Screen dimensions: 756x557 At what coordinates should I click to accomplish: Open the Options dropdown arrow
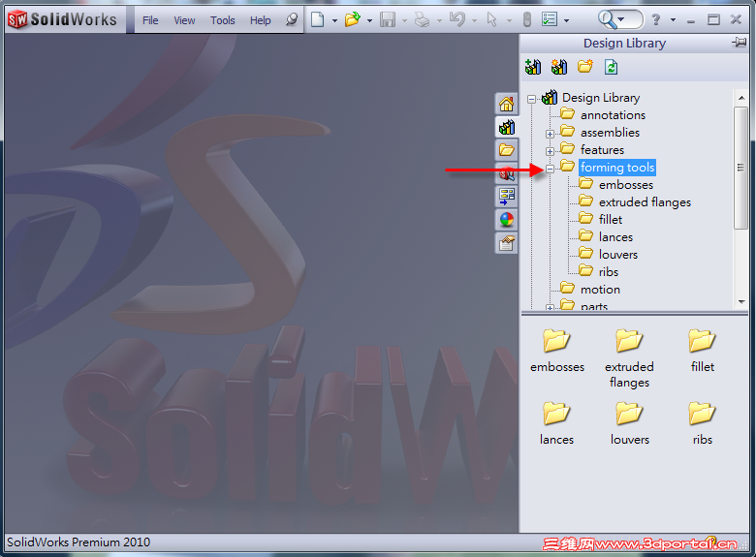(567, 20)
